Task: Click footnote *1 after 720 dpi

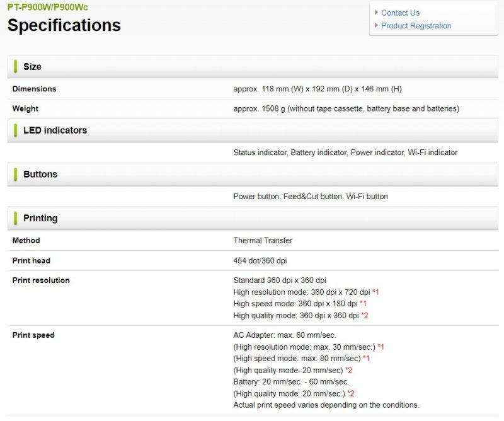Action: pyautogui.click(x=375, y=292)
